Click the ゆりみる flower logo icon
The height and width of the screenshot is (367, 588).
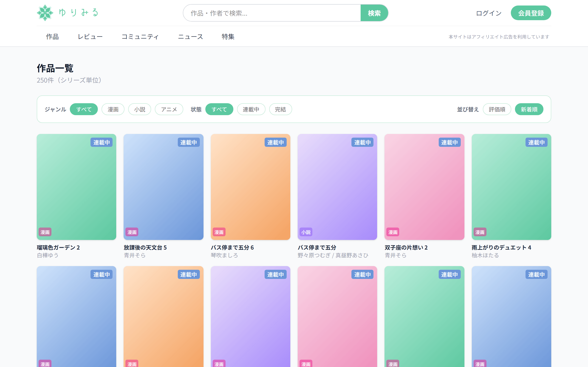[45, 13]
